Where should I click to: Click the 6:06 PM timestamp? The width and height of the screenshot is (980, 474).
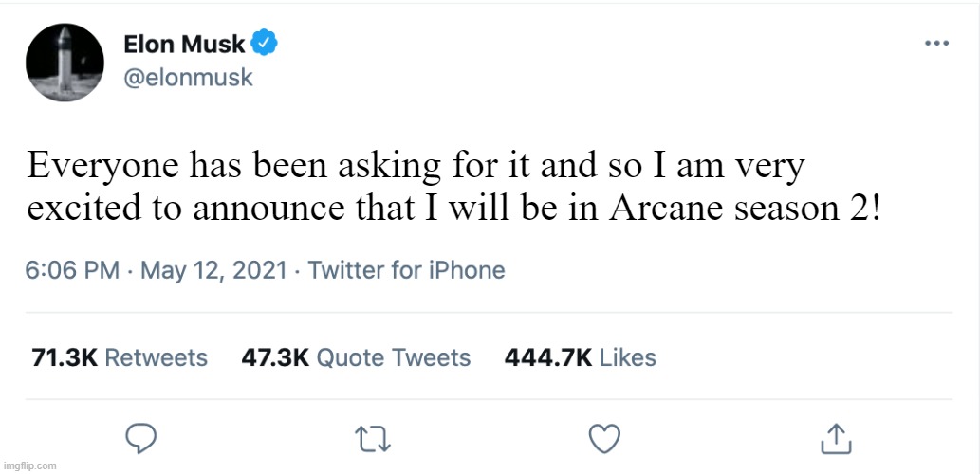coord(73,270)
